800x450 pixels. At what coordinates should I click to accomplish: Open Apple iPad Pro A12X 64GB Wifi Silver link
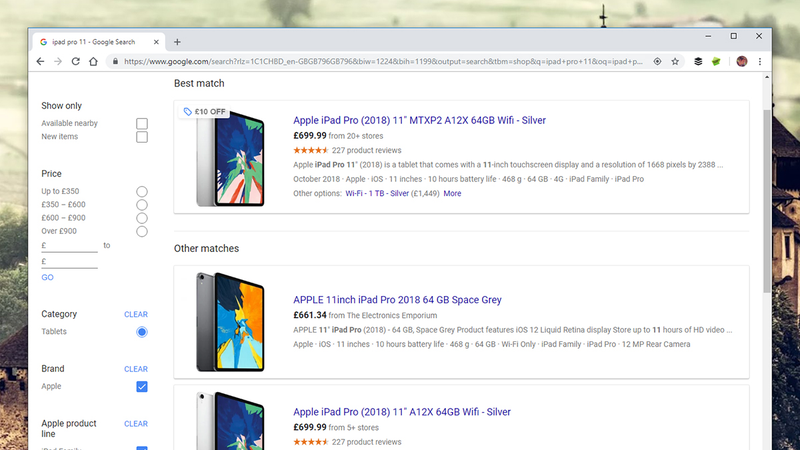(402, 412)
